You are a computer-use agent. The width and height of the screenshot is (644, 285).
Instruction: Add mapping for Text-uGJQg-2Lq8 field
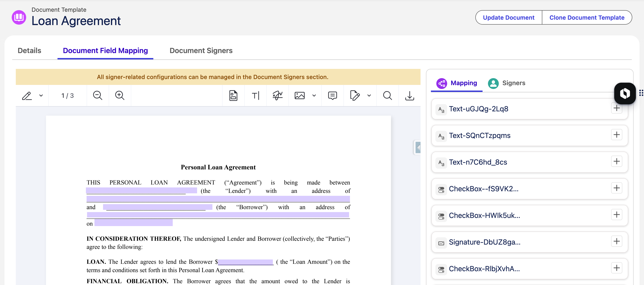click(x=616, y=108)
